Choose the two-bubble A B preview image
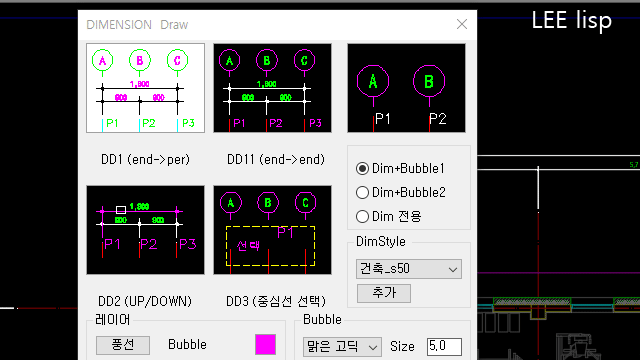 [406, 88]
